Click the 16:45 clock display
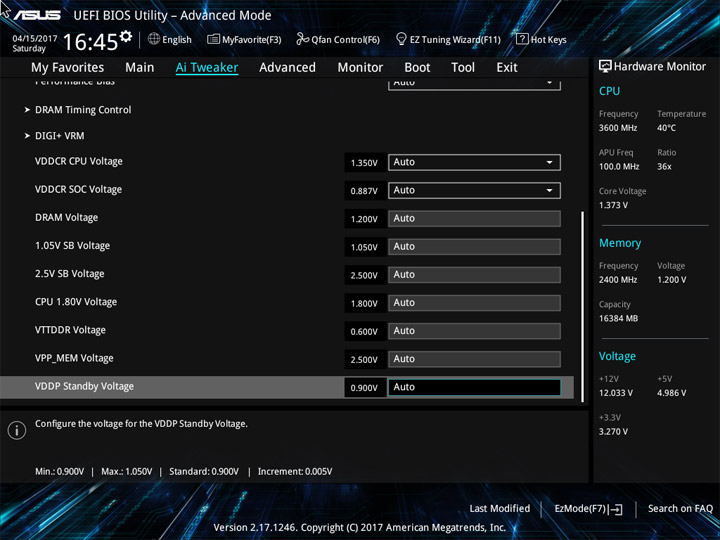 [x=90, y=42]
